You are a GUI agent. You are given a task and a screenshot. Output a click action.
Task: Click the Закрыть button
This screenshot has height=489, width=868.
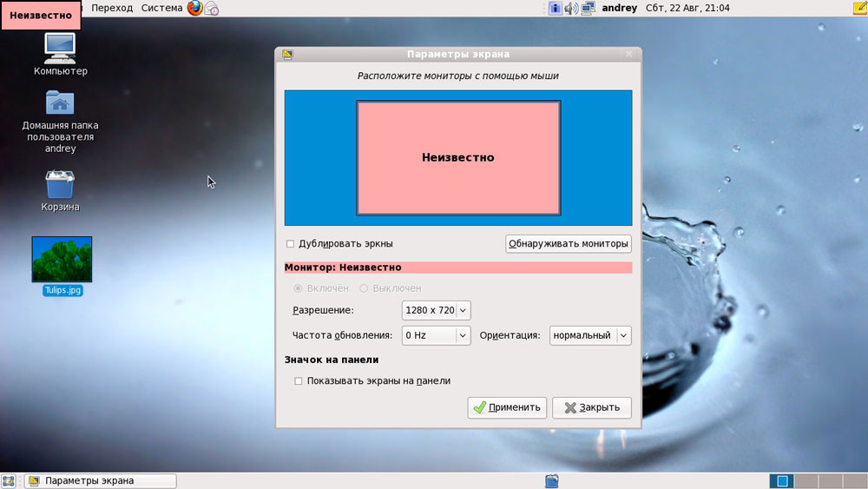point(592,407)
